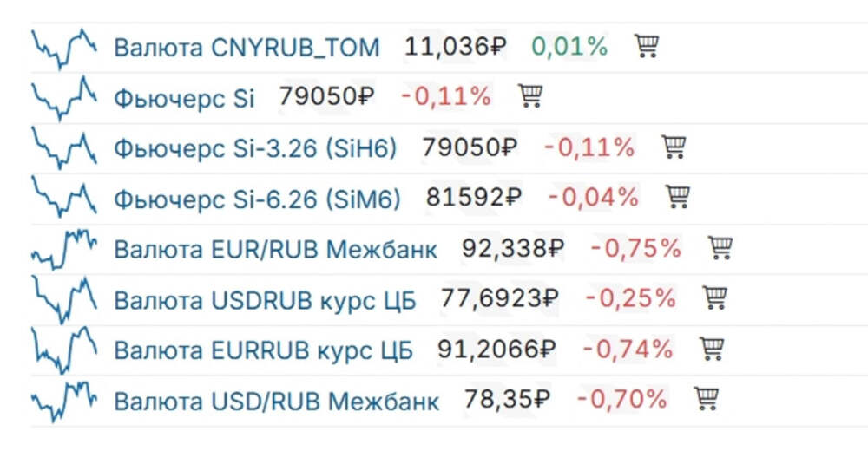Select the Фьючерс Si-6.26 (SiM6) link
This screenshot has width=868, height=451.
click(x=257, y=199)
